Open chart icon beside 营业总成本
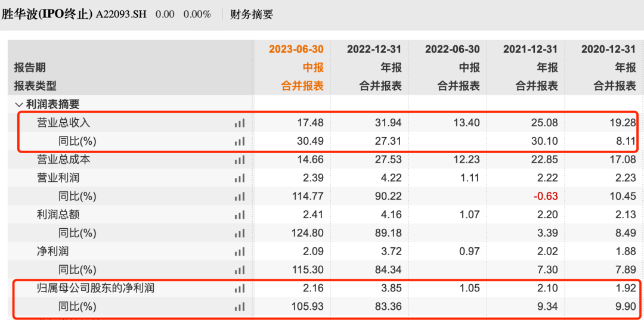This screenshot has height=320, width=644. 239,160
